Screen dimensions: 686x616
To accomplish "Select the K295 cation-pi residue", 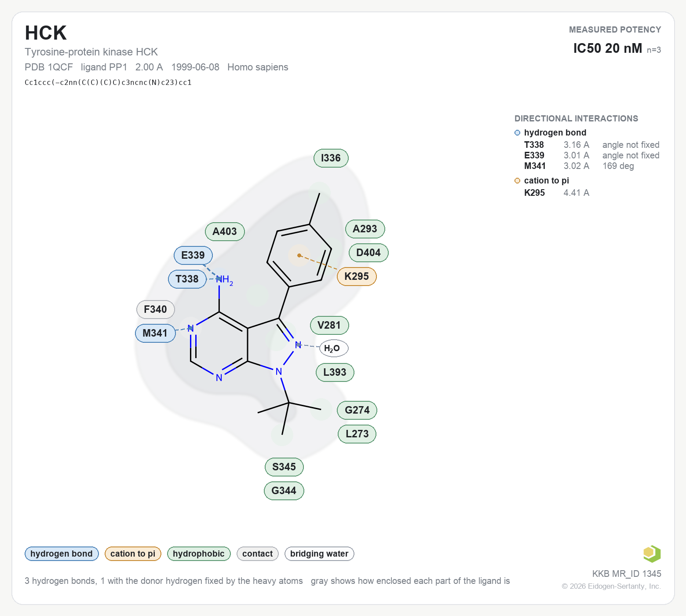I will click(x=357, y=276).
